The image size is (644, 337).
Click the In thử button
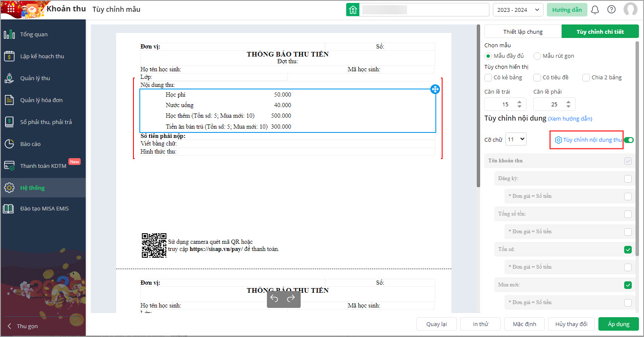pos(481,324)
